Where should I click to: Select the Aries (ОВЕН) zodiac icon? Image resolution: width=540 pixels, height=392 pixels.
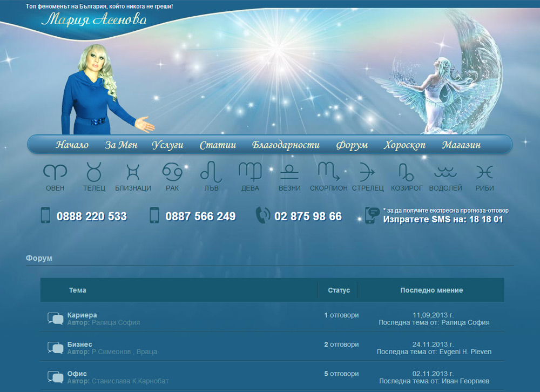pos(55,172)
